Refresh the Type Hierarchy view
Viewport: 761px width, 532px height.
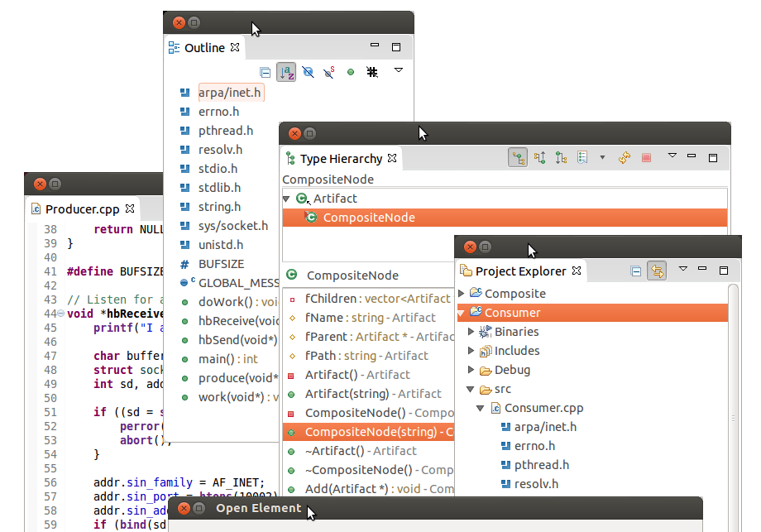click(625, 158)
